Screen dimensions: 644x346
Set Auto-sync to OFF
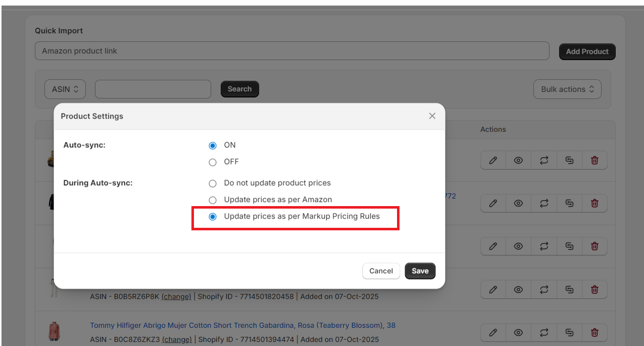(x=213, y=162)
